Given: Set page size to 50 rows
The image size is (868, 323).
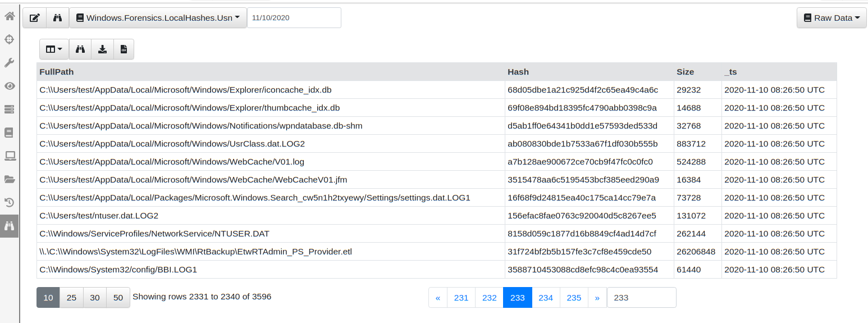Looking at the screenshot, I should pos(118,298).
